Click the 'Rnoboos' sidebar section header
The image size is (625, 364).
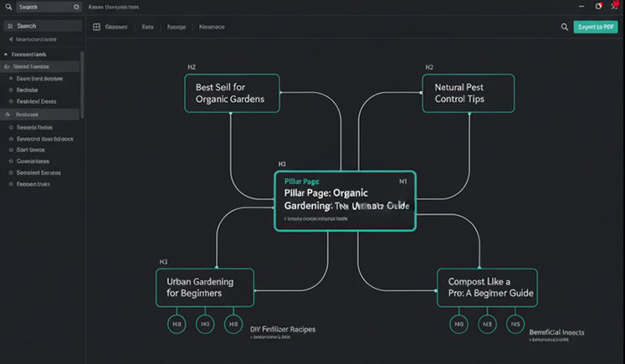tap(40, 115)
